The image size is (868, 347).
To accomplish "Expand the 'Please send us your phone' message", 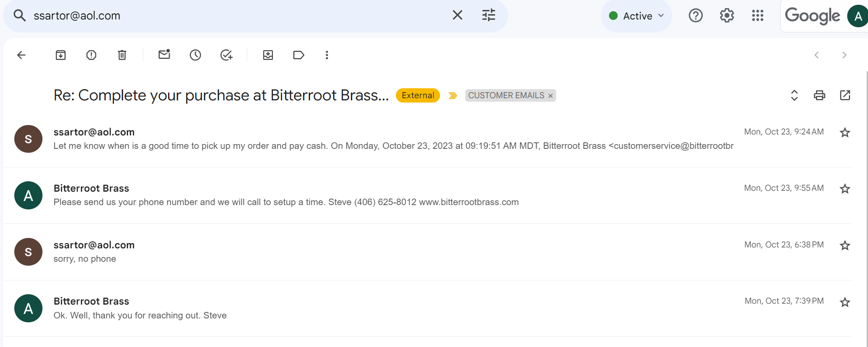I will pos(286,202).
